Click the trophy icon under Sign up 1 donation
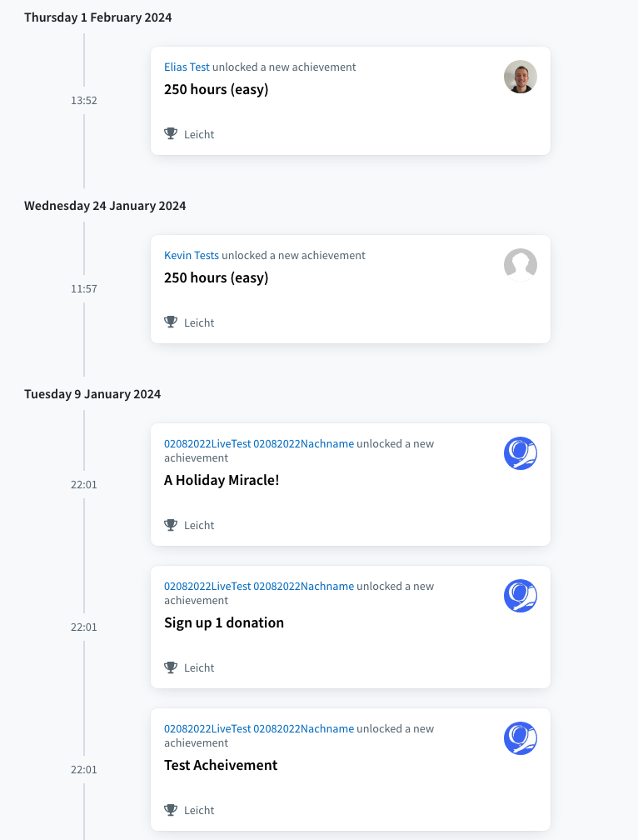 [x=171, y=667]
